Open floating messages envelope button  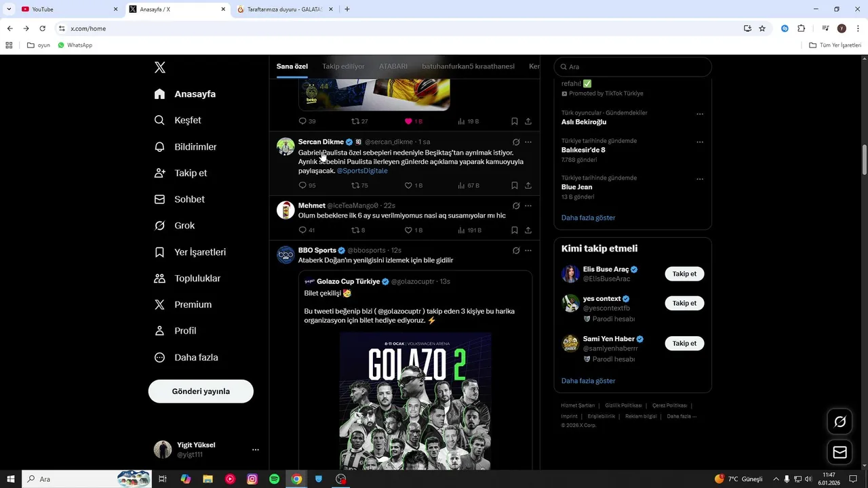coord(840,452)
